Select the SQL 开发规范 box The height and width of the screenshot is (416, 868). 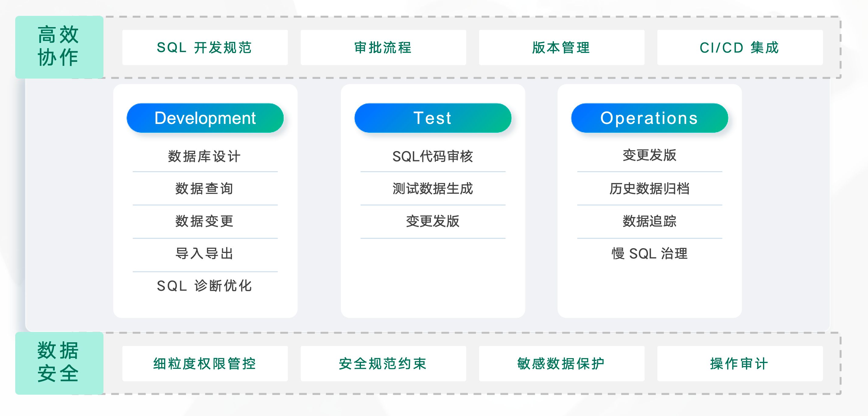tap(205, 48)
